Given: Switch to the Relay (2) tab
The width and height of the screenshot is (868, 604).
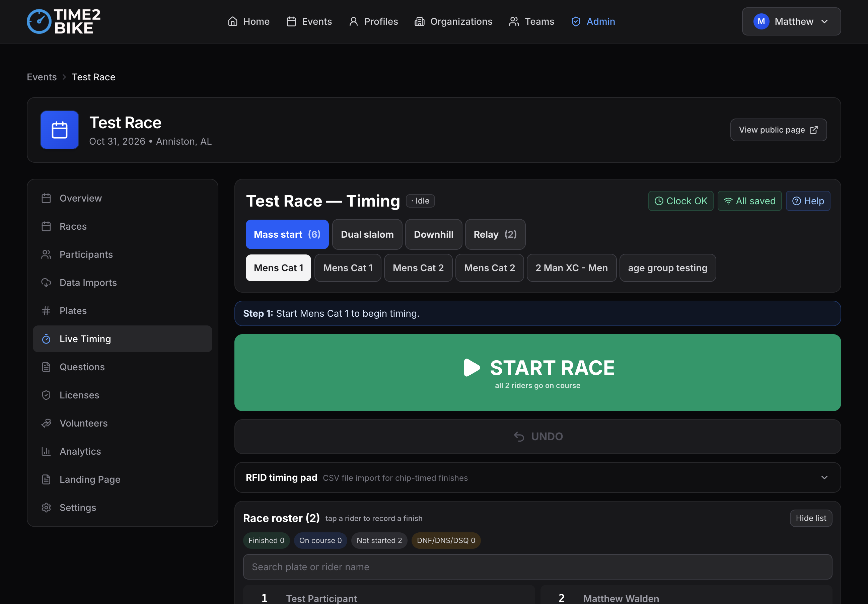Looking at the screenshot, I should pyautogui.click(x=495, y=234).
